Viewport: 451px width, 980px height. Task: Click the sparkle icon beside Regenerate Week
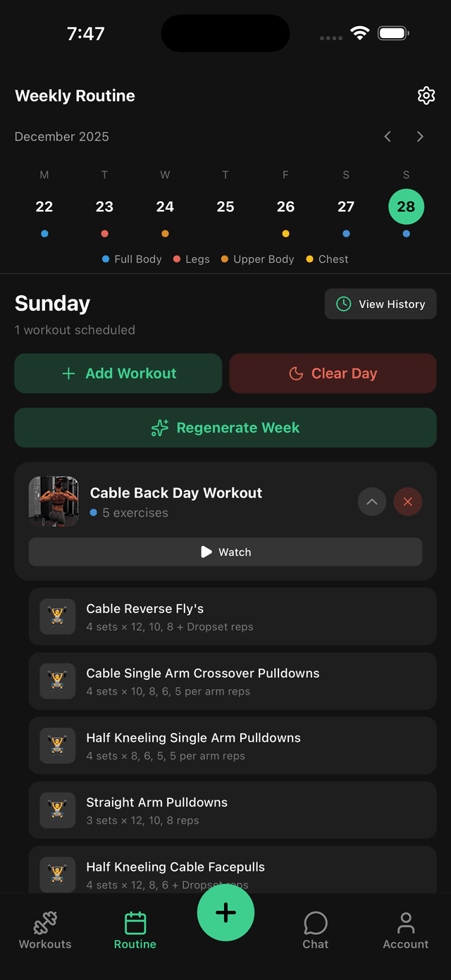[x=160, y=427]
